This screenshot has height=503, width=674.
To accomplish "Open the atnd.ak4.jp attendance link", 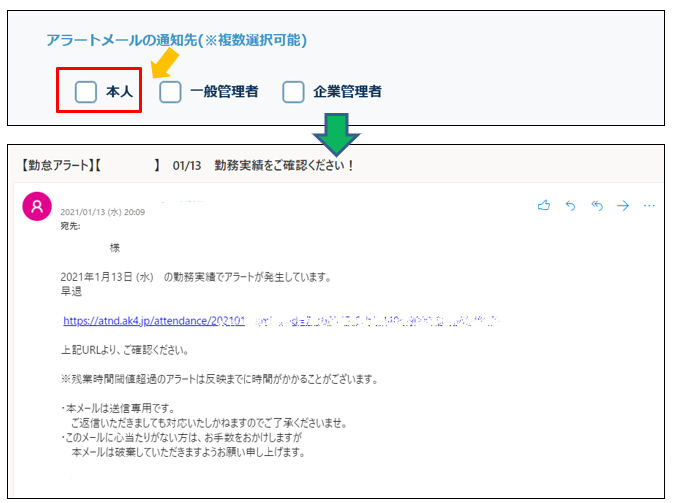I will tap(154, 321).
